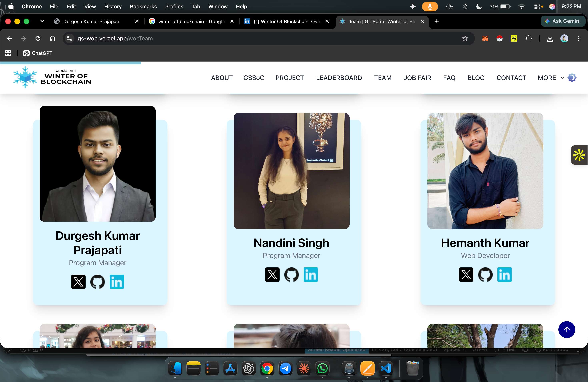Expand the MORE navigation dropdown
Image resolution: width=588 pixels, height=382 pixels.
tap(551, 78)
